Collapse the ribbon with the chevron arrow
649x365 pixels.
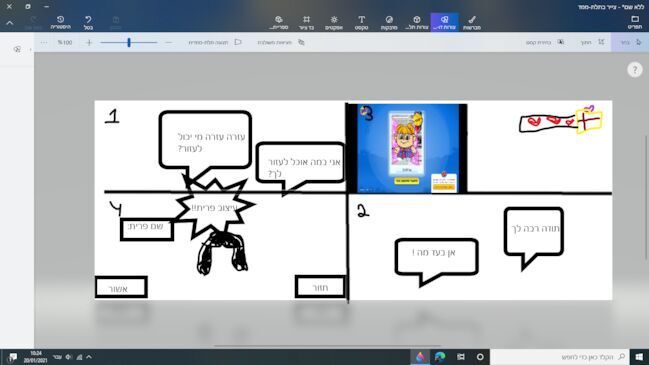(10, 23)
